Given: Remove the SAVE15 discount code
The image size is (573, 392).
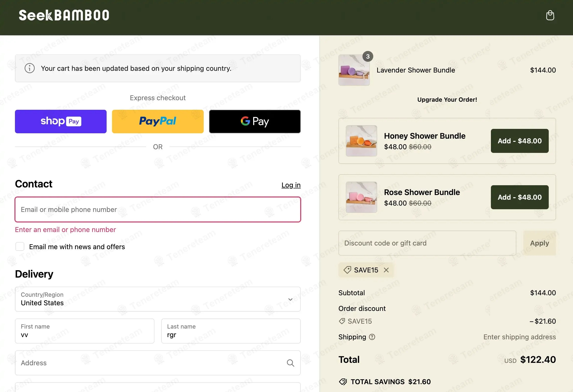Looking at the screenshot, I should (386, 270).
